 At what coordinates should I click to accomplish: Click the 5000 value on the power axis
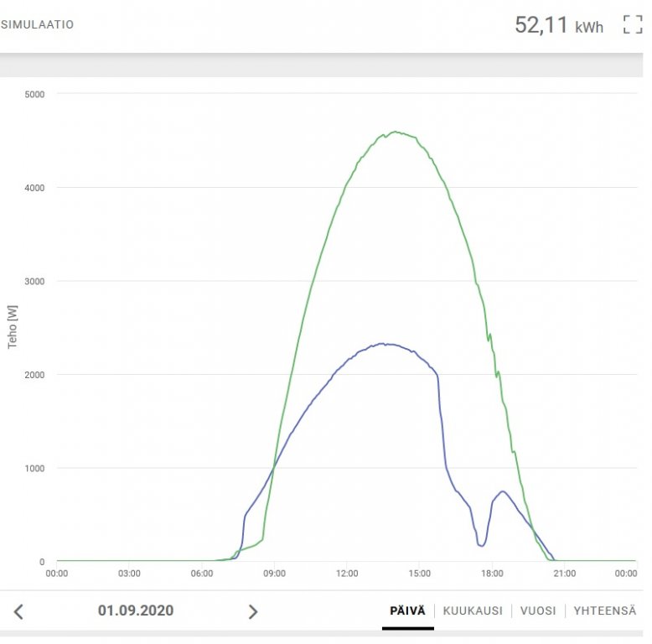click(x=34, y=94)
